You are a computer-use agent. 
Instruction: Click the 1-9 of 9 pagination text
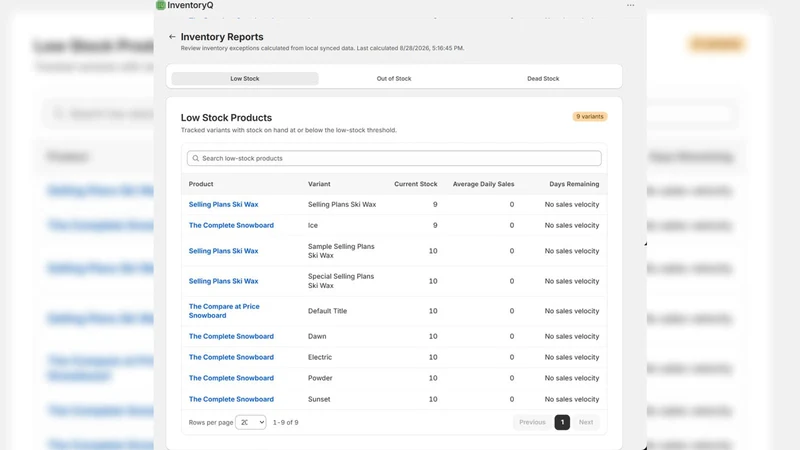(285, 422)
